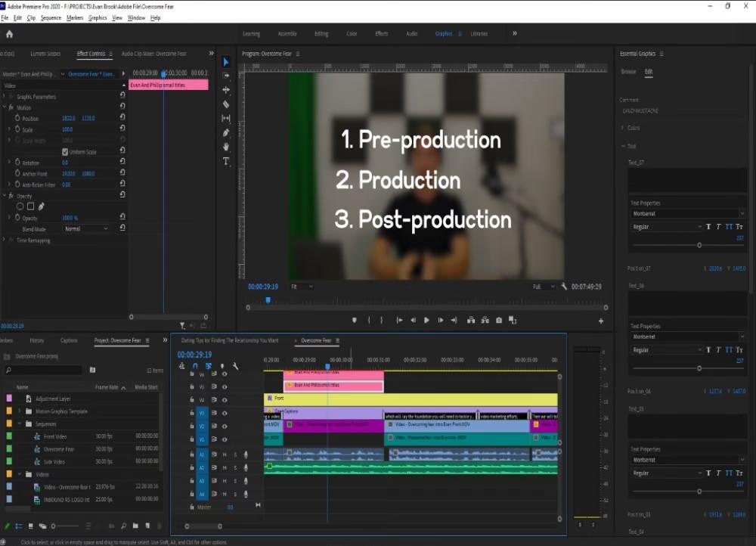Toggle Snap magnet in timeline
Viewport: 756px width, 546px height.
[195, 366]
